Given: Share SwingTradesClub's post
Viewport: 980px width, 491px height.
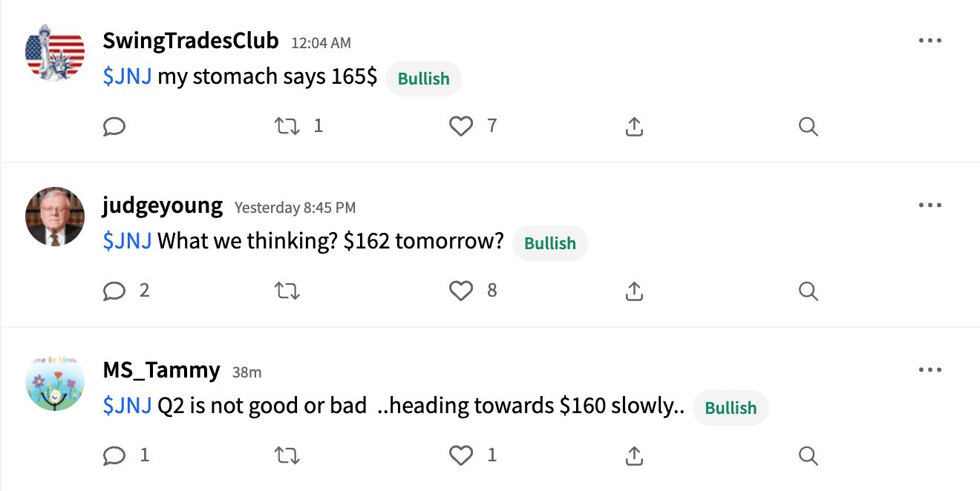Looking at the screenshot, I should (634, 126).
